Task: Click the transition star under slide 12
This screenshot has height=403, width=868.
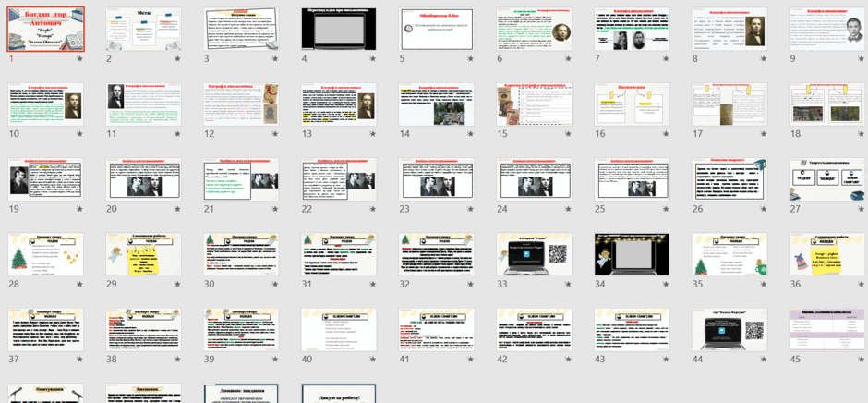Action: [x=275, y=134]
